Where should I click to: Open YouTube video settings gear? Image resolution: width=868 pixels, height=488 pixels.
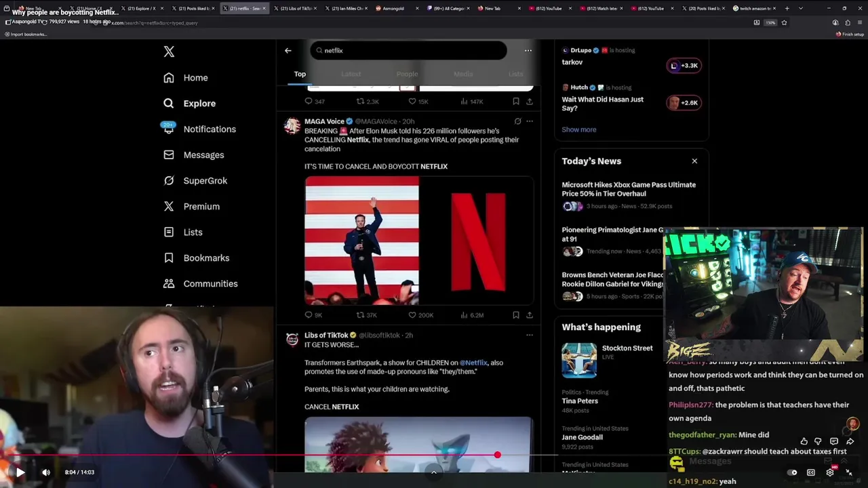pos(830,472)
